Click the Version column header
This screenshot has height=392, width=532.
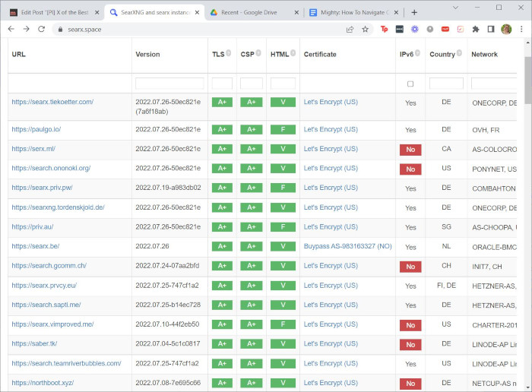(147, 54)
